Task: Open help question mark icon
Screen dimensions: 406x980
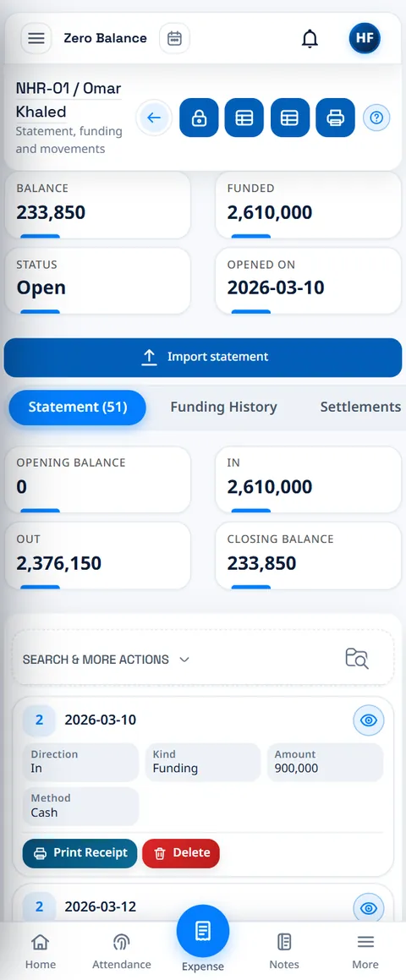Action: 376,118
